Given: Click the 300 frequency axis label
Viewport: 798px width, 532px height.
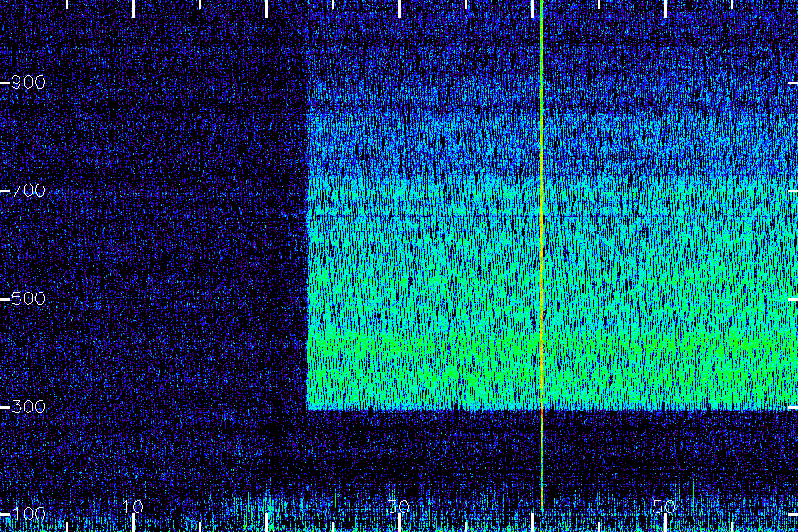Looking at the screenshot, I should pyautogui.click(x=28, y=407).
